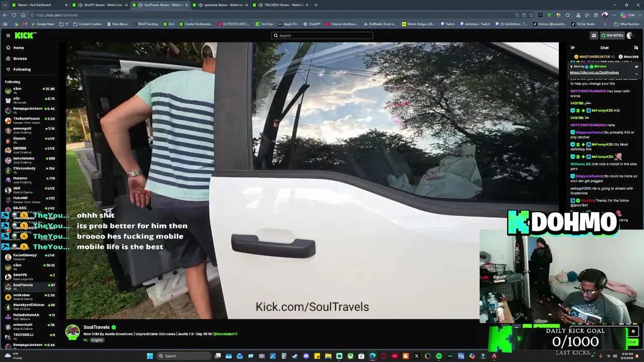The image size is (644, 362).
Task: Open the TikTok Studio bookmark
Action: [583, 24]
